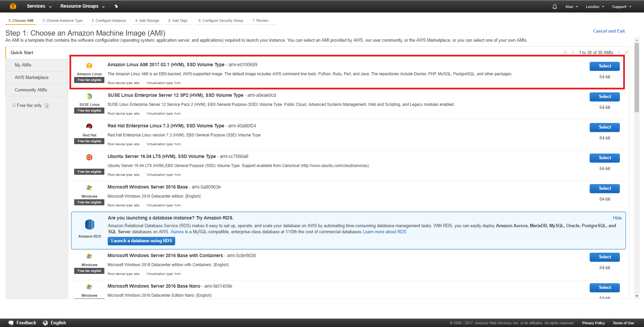
Task: Open 6. Configure Security Group step
Action: [221, 21]
